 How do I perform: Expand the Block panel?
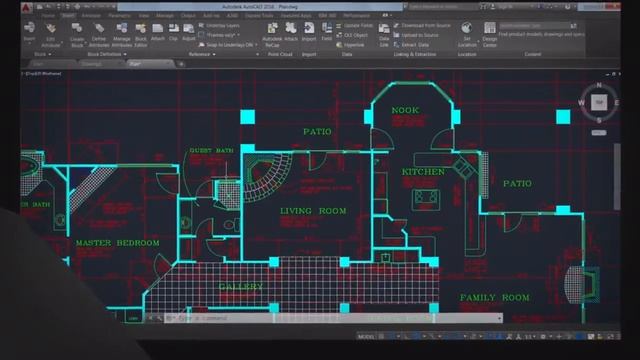43,54
